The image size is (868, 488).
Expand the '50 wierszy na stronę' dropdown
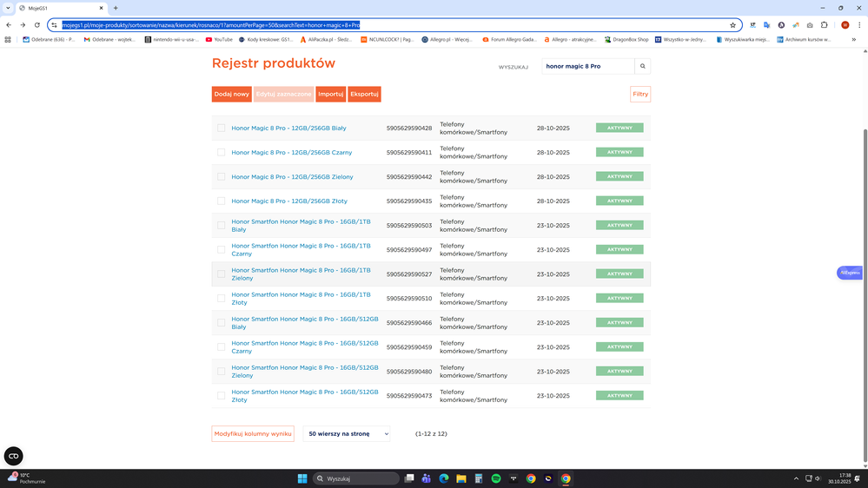346,433
